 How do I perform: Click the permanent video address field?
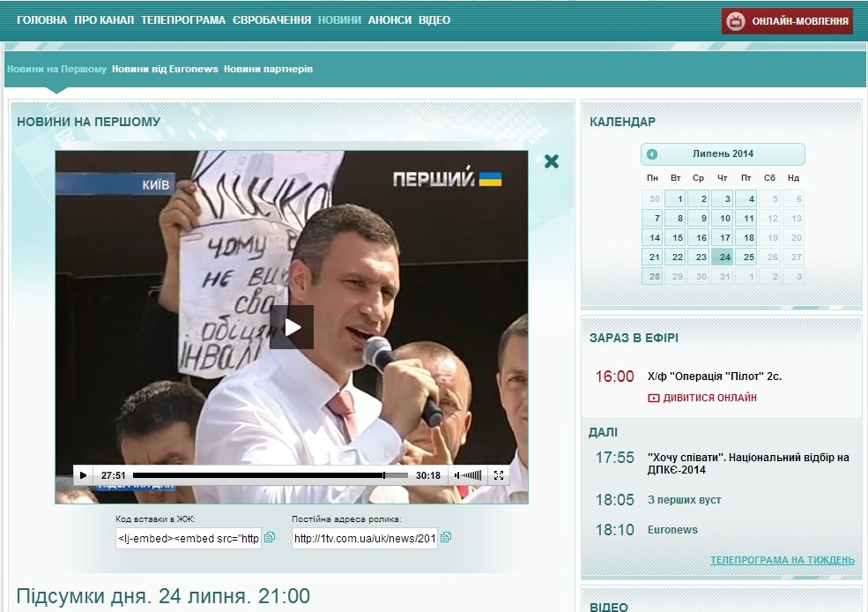point(364,538)
